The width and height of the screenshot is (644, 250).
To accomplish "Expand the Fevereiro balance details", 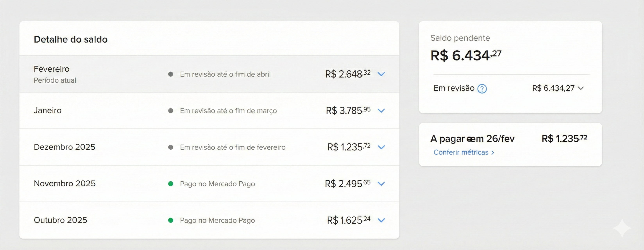I will click(381, 74).
